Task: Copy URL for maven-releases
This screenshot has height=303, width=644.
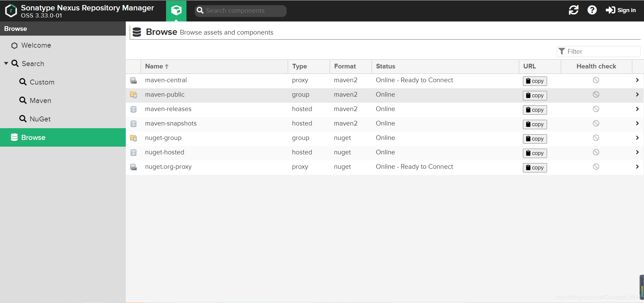Action: click(535, 110)
